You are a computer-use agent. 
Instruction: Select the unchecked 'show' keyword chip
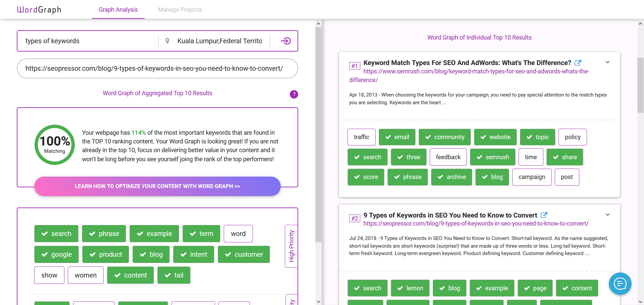coord(49,275)
